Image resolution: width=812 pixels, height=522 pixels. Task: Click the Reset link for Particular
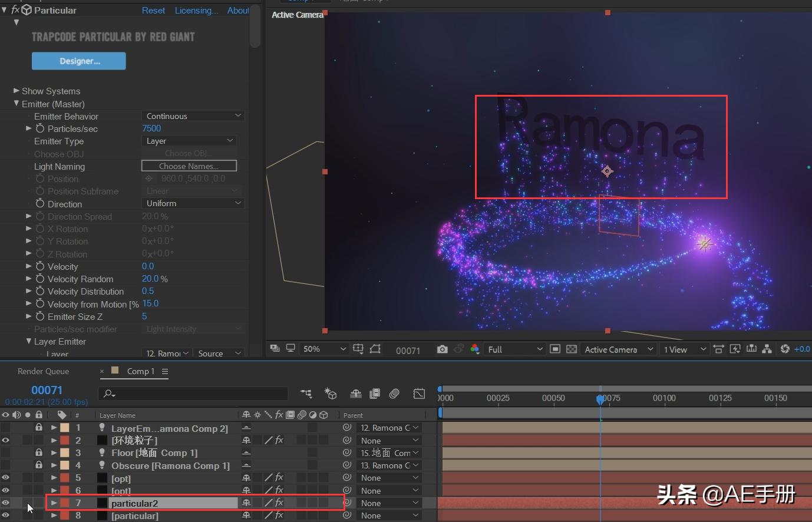[153, 11]
